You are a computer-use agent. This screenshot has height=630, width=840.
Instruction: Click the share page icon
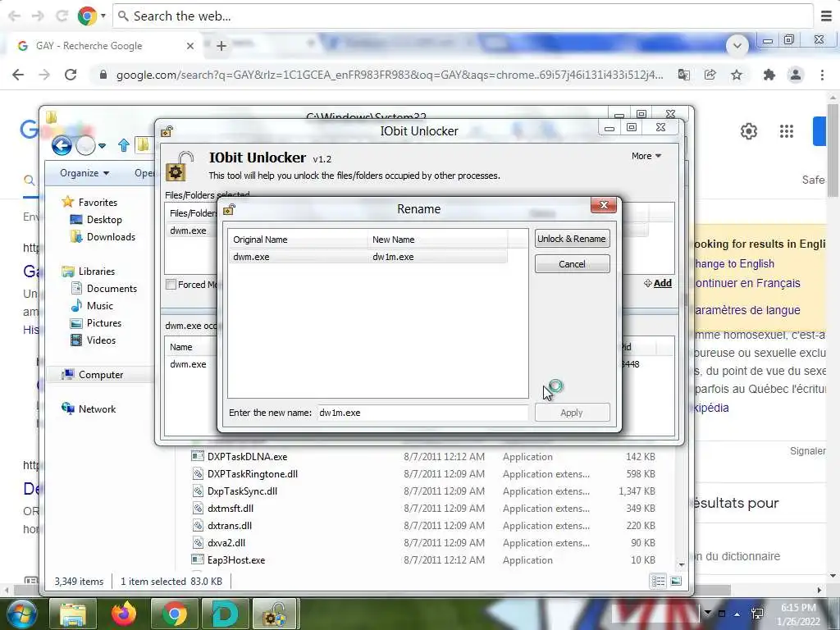point(710,75)
